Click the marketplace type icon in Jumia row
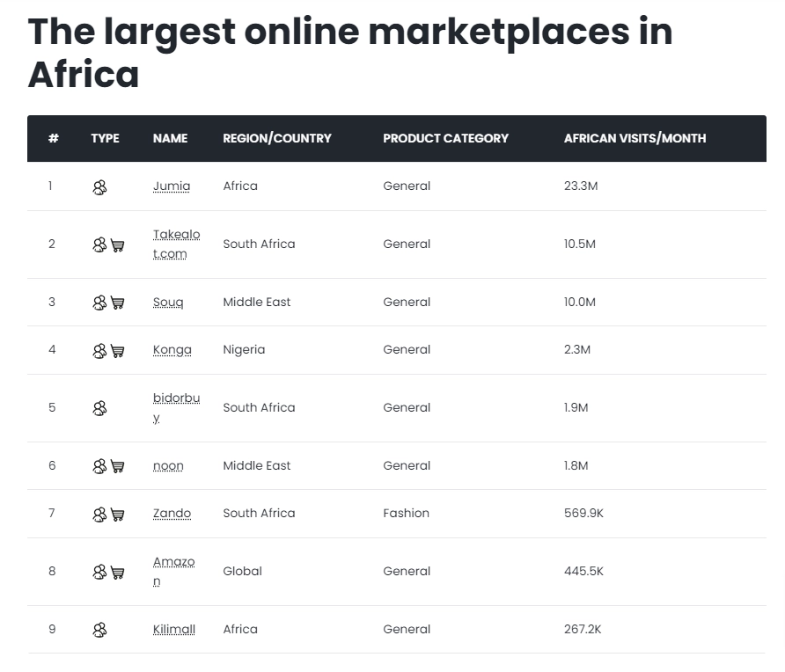The width and height of the screenshot is (785, 672). pyautogui.click(x=99, y=187)
